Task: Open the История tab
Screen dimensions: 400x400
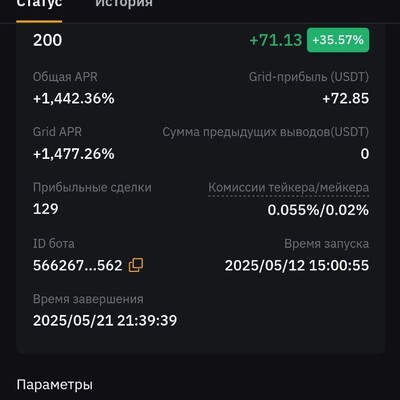Action: click(x=124, y=4)
